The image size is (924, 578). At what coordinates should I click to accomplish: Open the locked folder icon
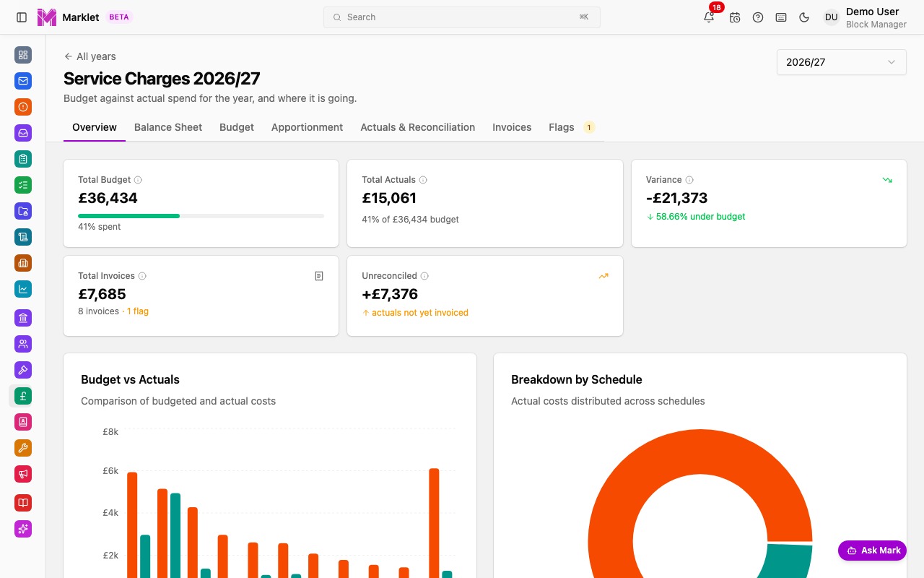[x=23, y=211]
